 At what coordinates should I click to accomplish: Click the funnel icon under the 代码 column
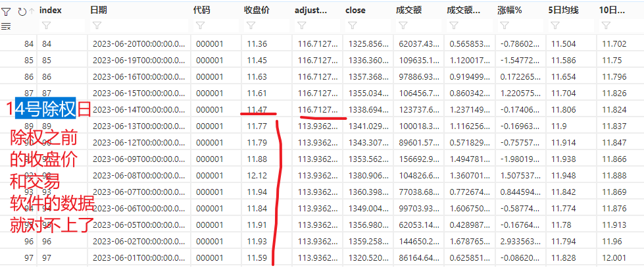[x=200, y=26]
